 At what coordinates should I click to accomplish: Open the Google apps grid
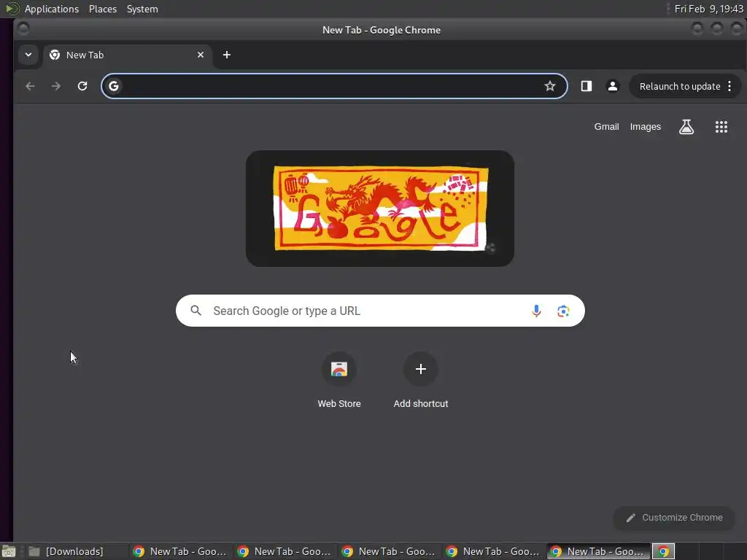click(721, 127)
